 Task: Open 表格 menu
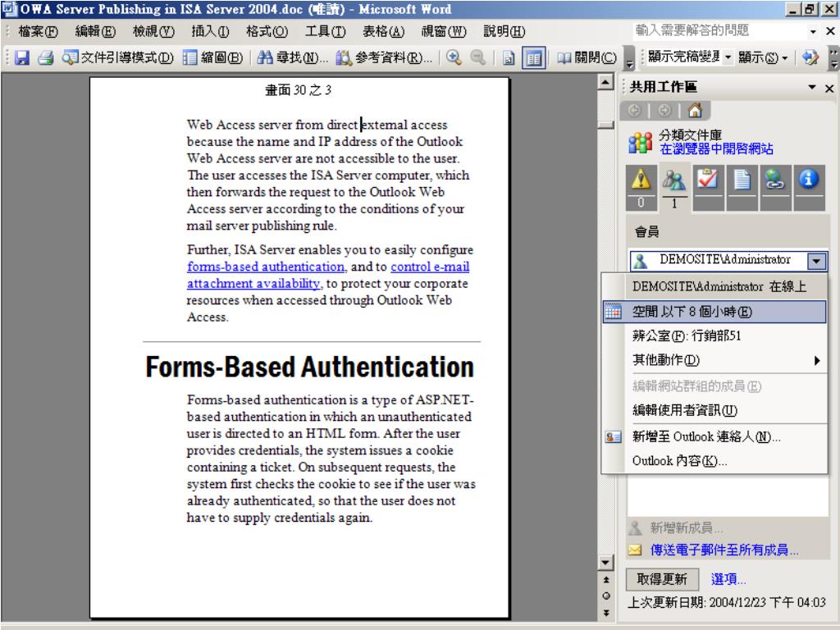(x=384, y=31)
